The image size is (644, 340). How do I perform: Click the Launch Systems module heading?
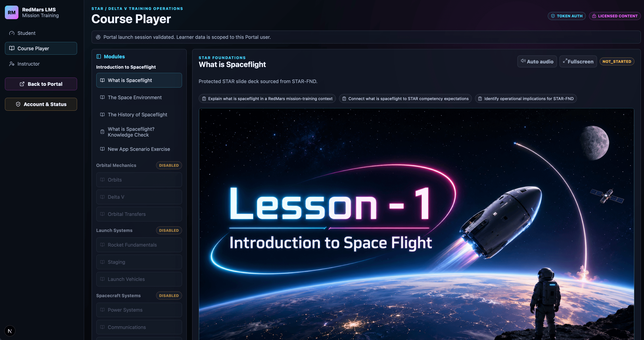point(114,230)
